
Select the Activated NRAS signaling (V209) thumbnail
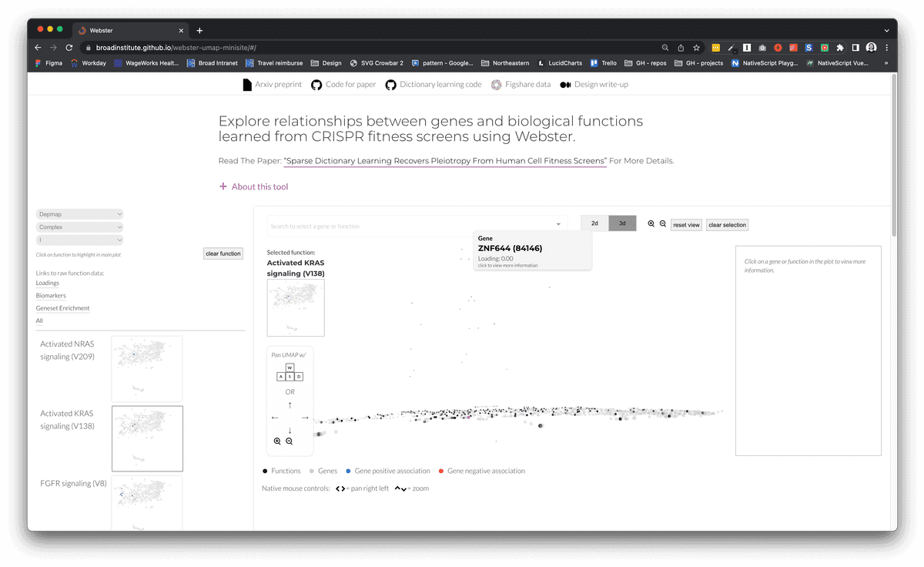click(146, 368)
